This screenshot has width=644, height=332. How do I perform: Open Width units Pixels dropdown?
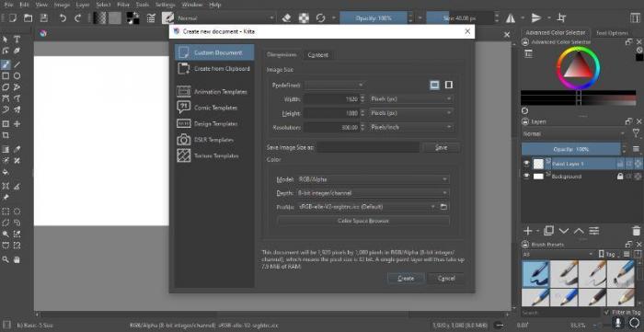pyautogui.click(x=411, y=99)
